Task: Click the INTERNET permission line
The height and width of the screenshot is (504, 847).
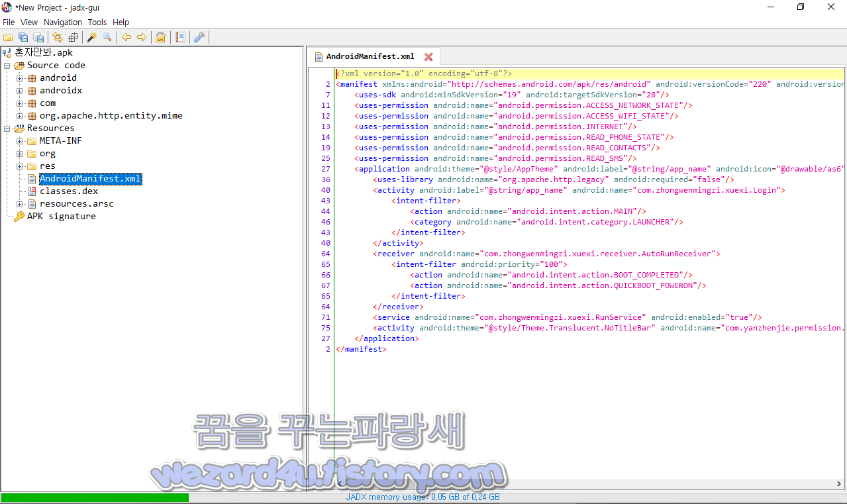Action: click(x=495, y=126)
